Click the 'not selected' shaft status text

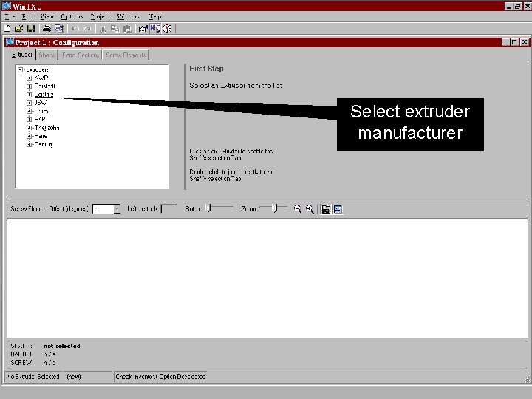point(62,346)
